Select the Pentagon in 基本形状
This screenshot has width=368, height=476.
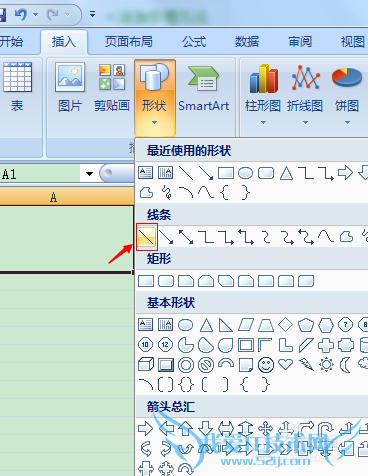(306, 325)
